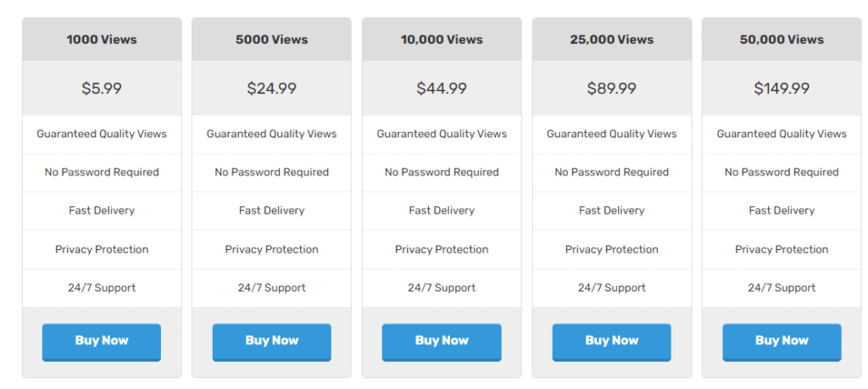Click the $149.99 price
Screen dimensions: 868x389
coord(782,88)
